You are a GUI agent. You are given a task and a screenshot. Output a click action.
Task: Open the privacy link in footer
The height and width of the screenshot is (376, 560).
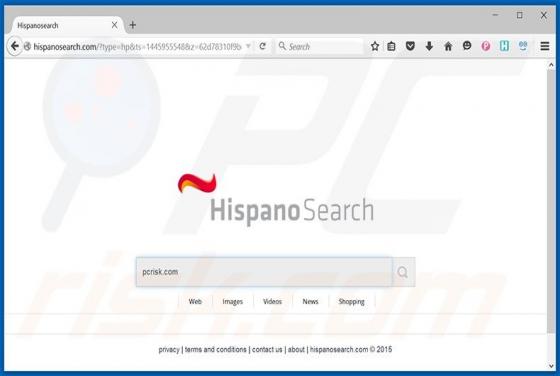pyautogui.click(x=169, y=350)
